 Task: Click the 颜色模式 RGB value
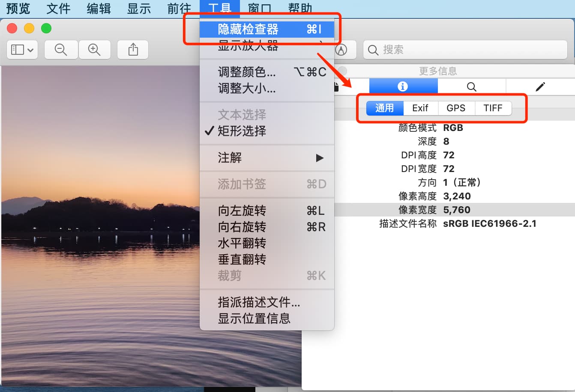pos(453,128)
